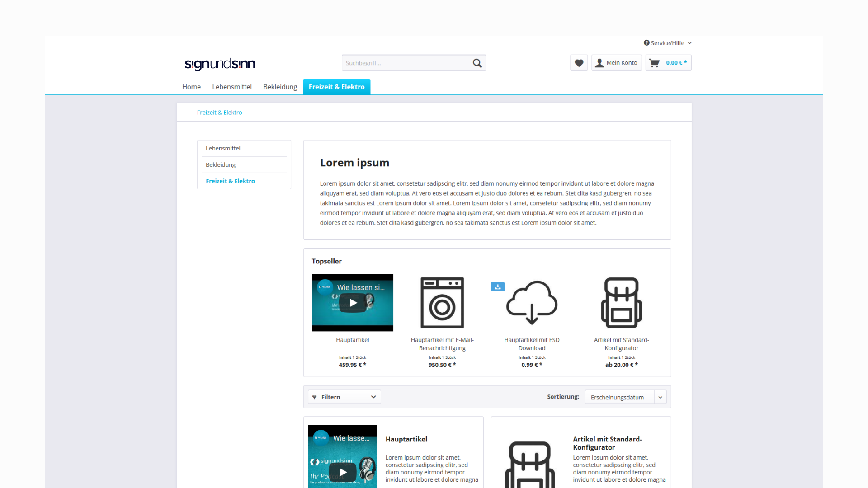Open Topseller Artikel mit Standard-Konfigurator link
Image resolution: width=868 pixels, height=488 pixels.
(622, 344)
